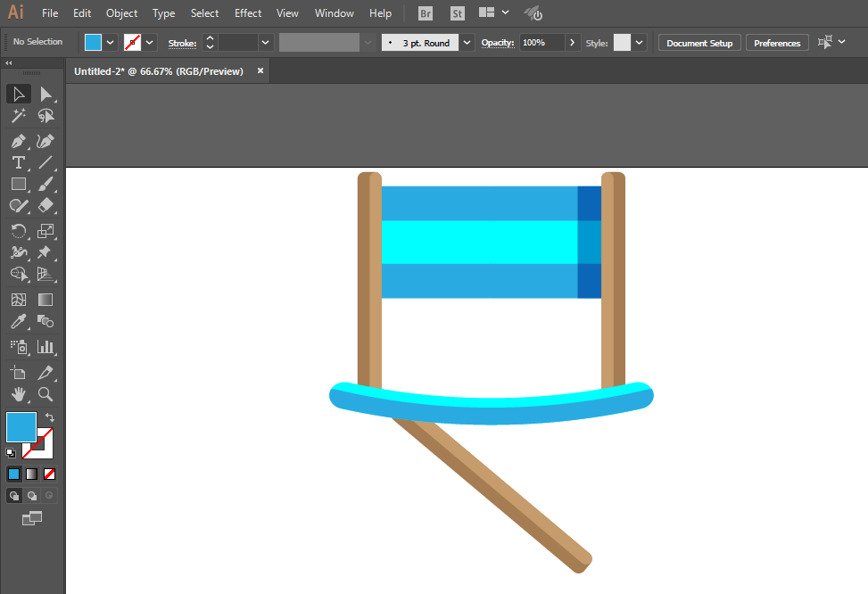Choose the Rotate tool
868x594 pixels.
click(x=18, y=231)
